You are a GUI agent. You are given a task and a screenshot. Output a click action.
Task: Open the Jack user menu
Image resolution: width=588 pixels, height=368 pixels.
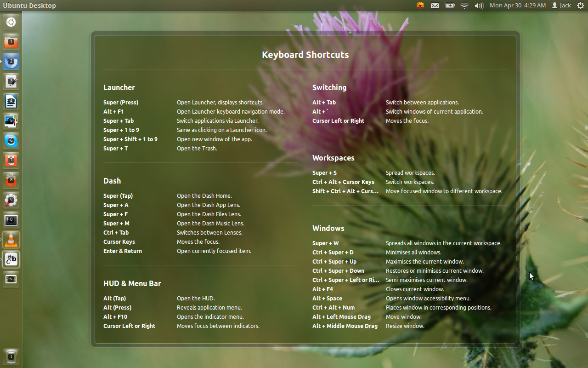tap(561, 6)
